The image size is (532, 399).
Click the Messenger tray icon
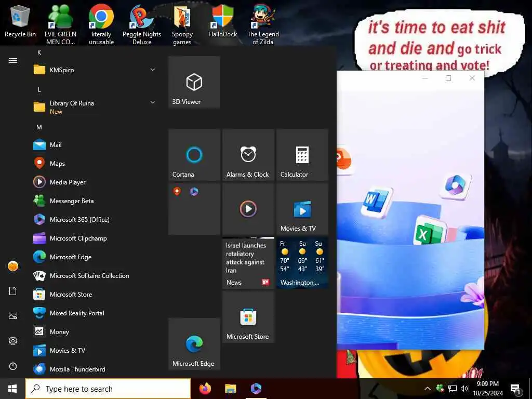point(440,388)
